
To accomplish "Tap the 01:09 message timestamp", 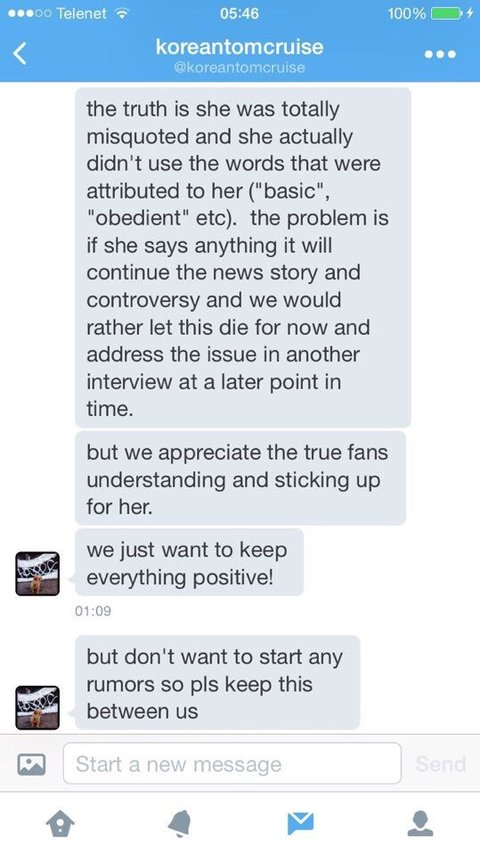I will [93, 611].
